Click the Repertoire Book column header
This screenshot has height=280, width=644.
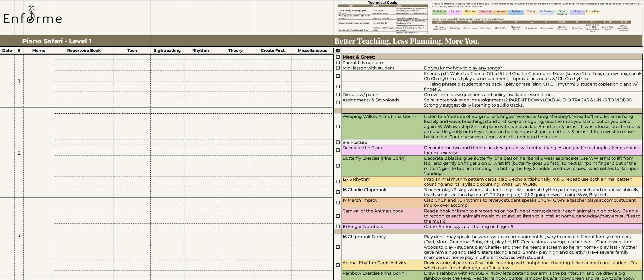pos(84,50)
